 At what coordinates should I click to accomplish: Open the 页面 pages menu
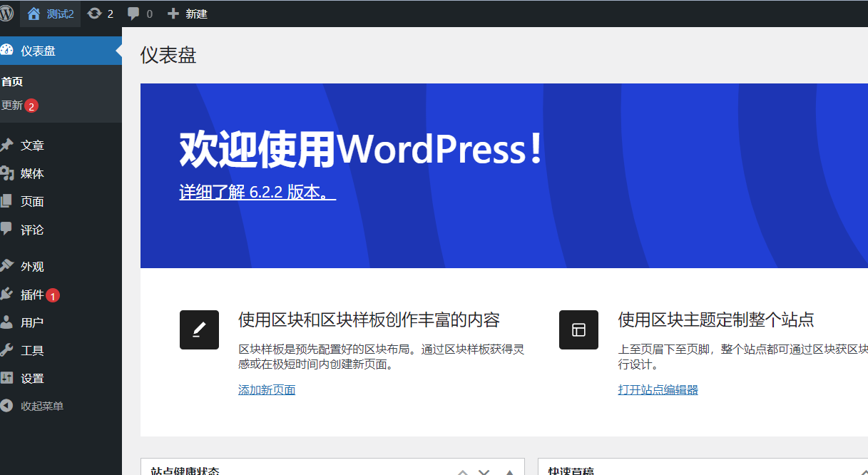click(32, 202)
